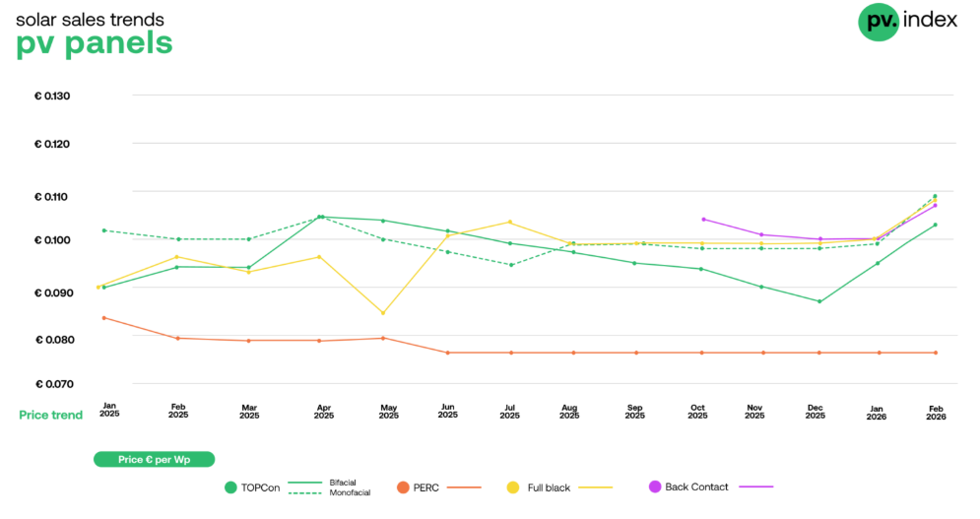Click the Full black data point at May 2025

(383, 313)
